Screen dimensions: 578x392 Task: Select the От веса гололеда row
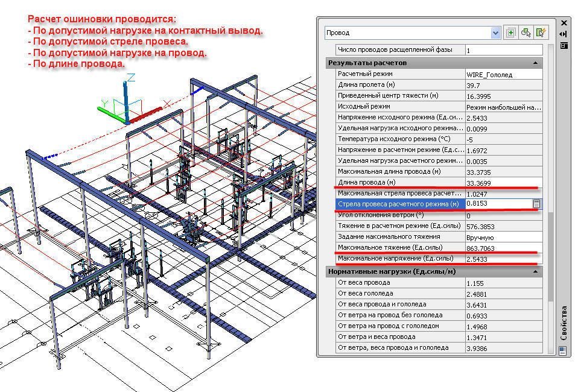tap(399, 294)
